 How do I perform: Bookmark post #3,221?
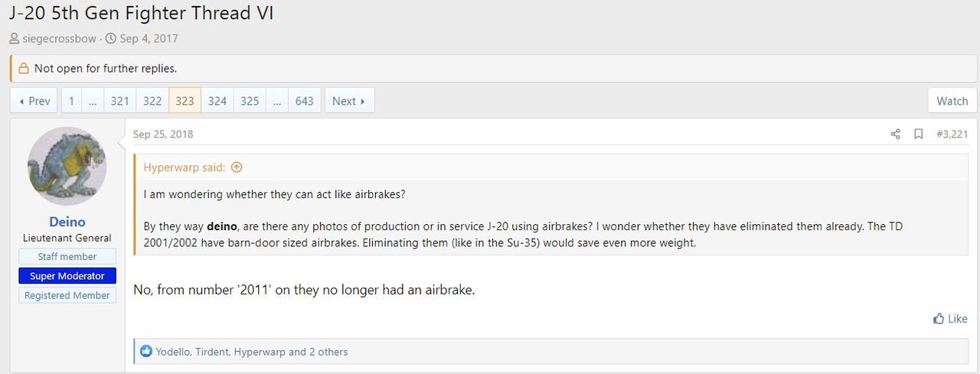tap(918, 135)
